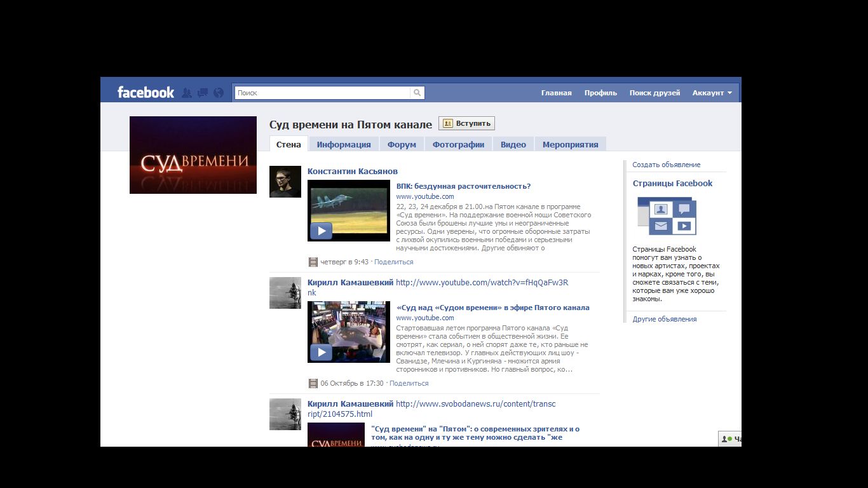Open notifications globe icon
868x488 pixels.
(219, 93)
